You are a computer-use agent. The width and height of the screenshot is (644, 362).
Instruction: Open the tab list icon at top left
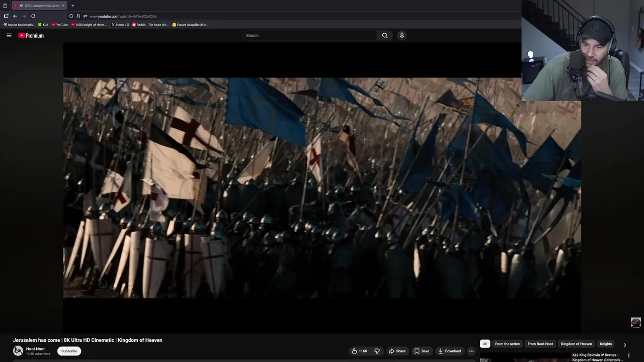click(5, 6)
